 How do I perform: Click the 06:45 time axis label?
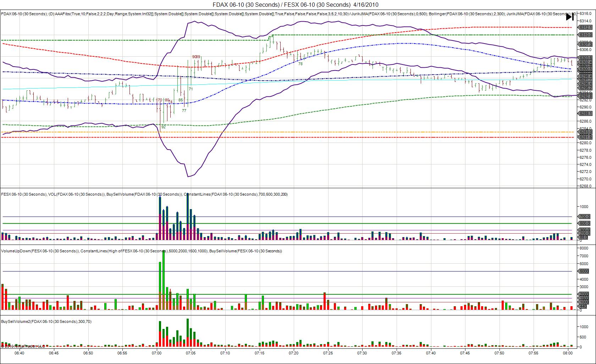[54, 353]
